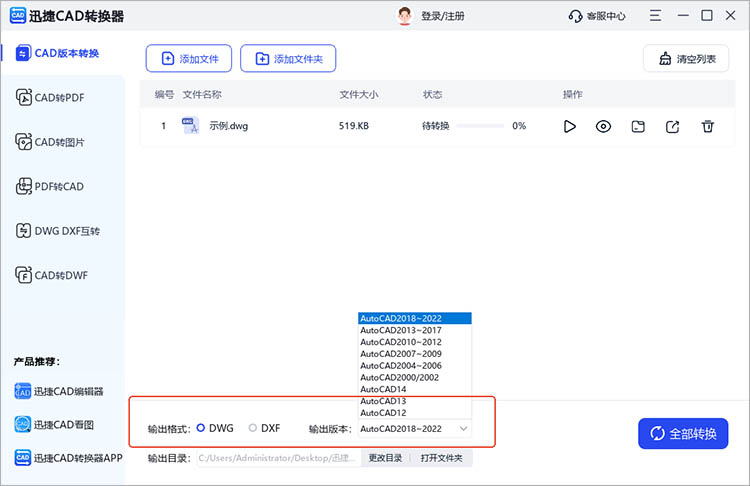Screen dimensions: 750x486
Task: Click the 待转换 status text
Action: pyautogui.click(x=435, y=126)
